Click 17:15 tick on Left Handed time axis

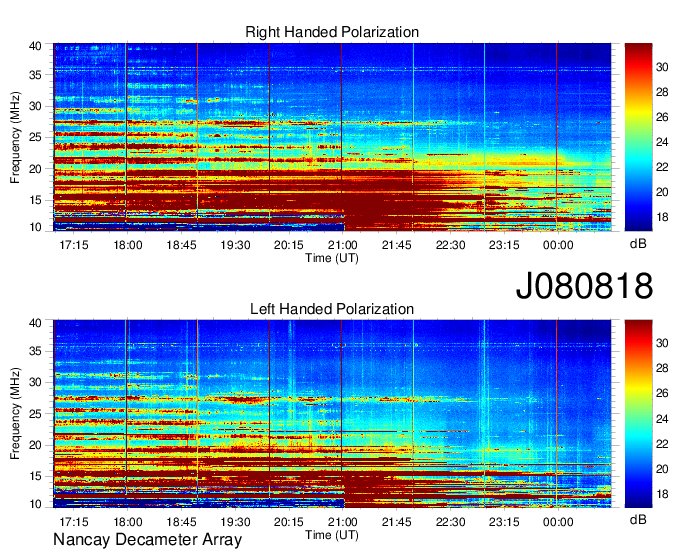73,522
